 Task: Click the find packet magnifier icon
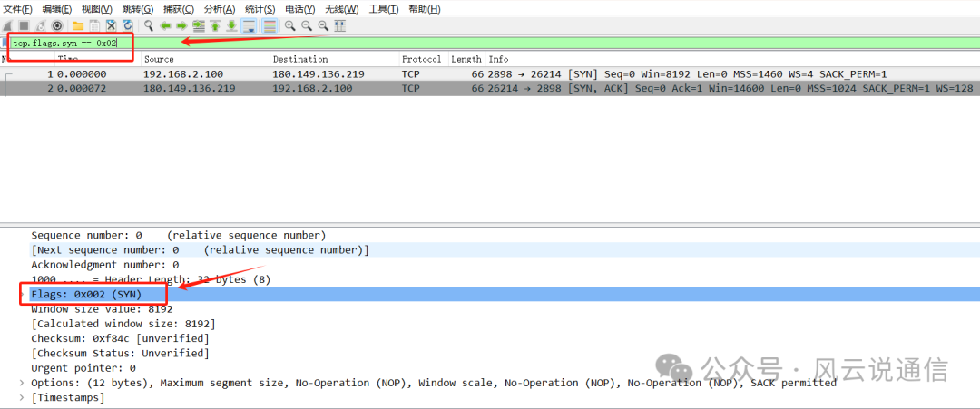tap(149, 25)
